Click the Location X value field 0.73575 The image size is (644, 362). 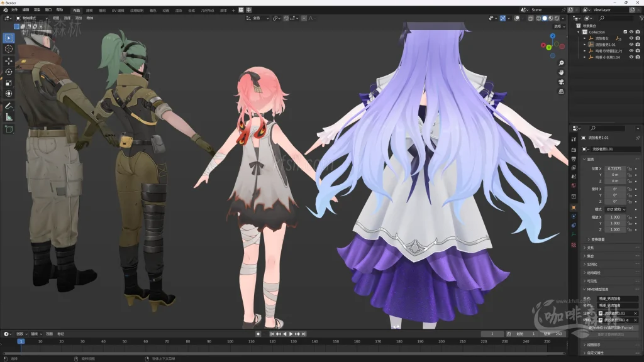(x=615, y=168)
